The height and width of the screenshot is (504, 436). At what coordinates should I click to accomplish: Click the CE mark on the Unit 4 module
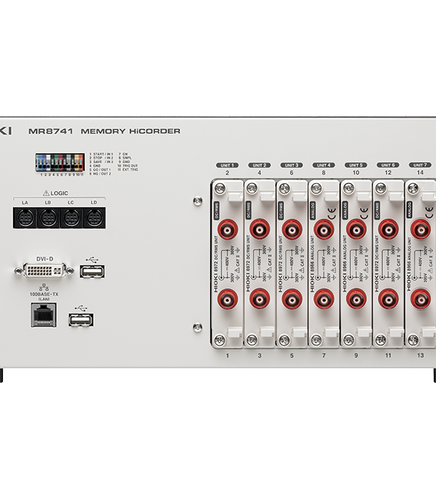(331, 213)
